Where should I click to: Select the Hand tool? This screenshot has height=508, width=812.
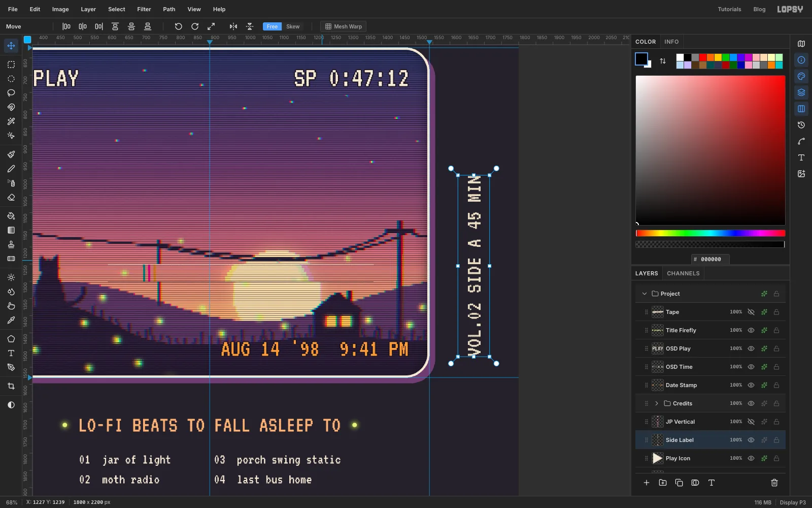11,306
